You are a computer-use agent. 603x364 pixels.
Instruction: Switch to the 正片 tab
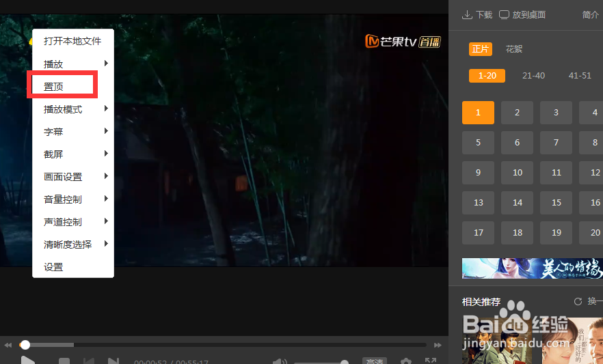(x=481, y=49)
